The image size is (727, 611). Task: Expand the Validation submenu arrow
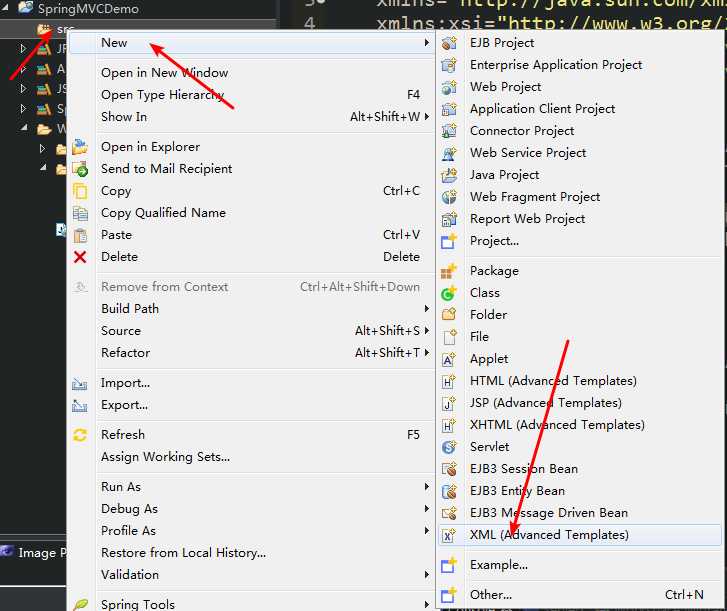pyautogui.click(x=426, y=575)
